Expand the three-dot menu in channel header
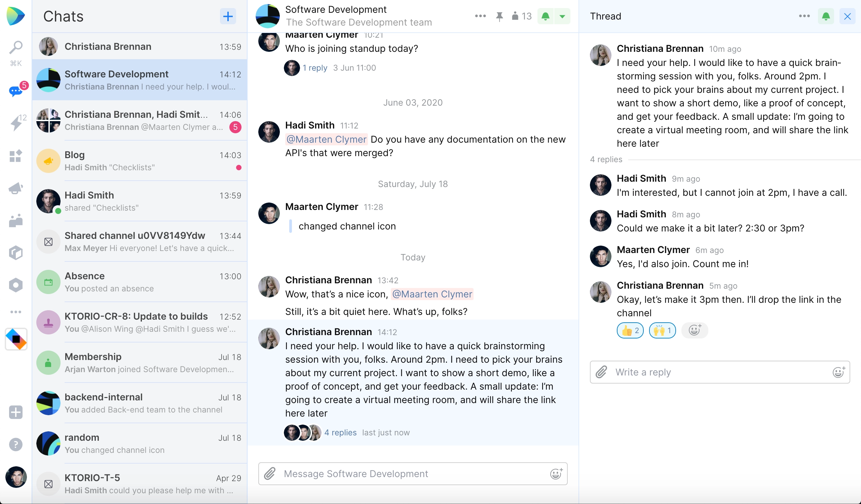This screenshot has height=504, width=861. tap(480, 15)
